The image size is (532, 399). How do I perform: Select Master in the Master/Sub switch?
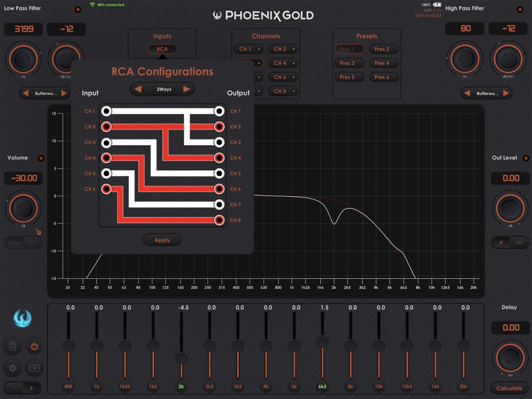click(x=14, y=243)
